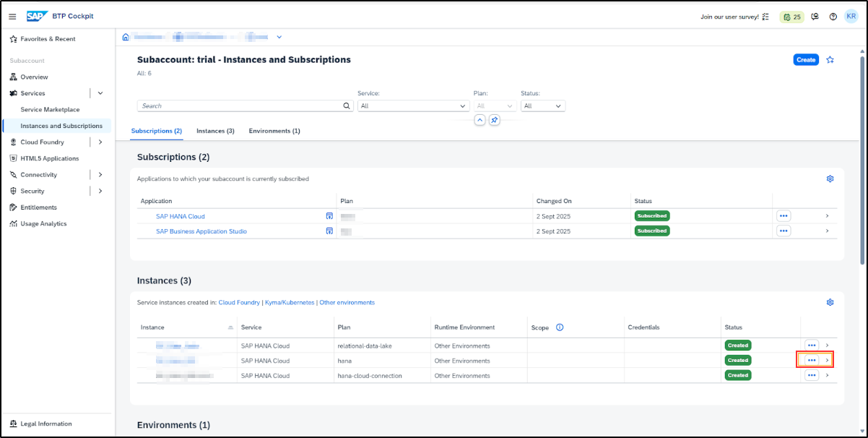The width and height of the screenshot is (868, 438).
Task: Open the notifications counter showing 25
Action: click(x=791, y=17)
